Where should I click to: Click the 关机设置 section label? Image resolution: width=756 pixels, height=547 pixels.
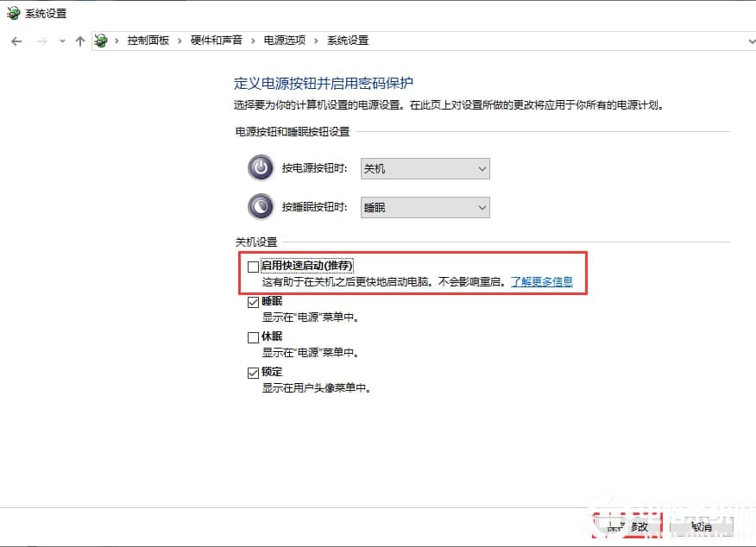[x=256, y=242]
